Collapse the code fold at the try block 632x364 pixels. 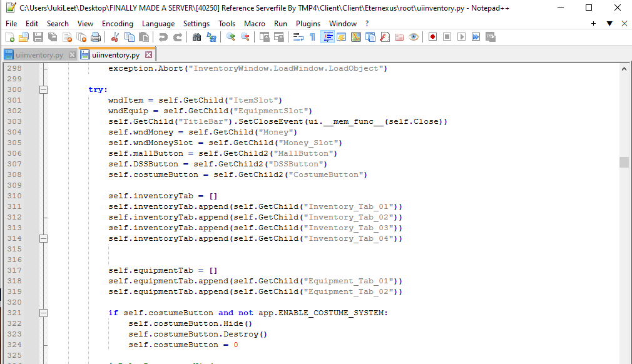43,89
